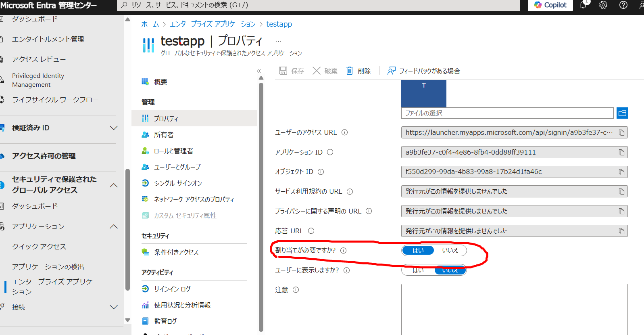Click 破棄 discard toolbar button

(x=325, y=71)
